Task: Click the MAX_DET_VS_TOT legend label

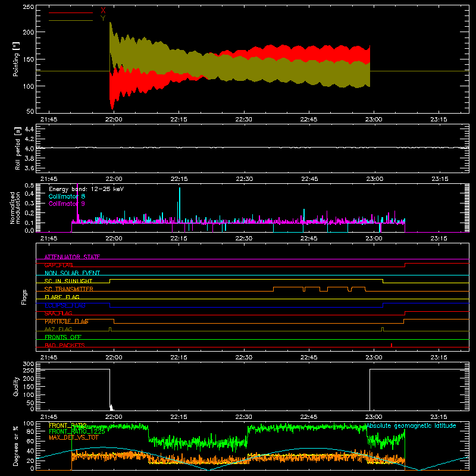Action: (x=74, y=437)
